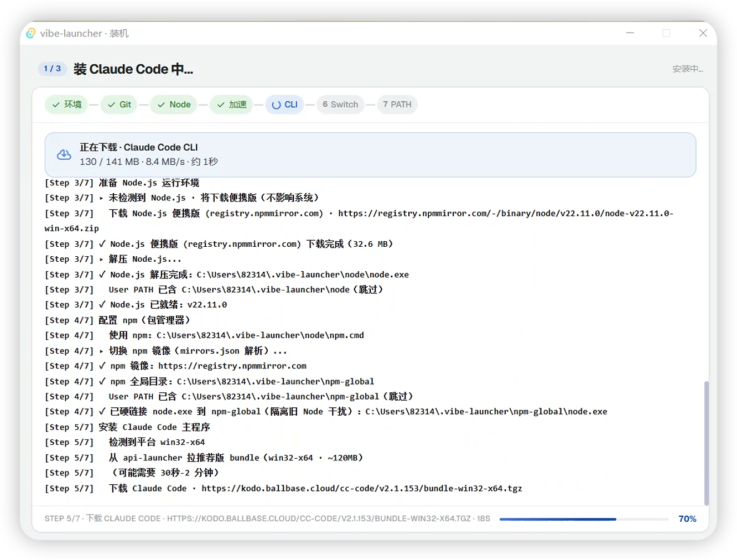The width and height of the screenshot is (737, 560).
Task: Select the Node step pill
Action: pyautogui.click(x=174, y=105)
